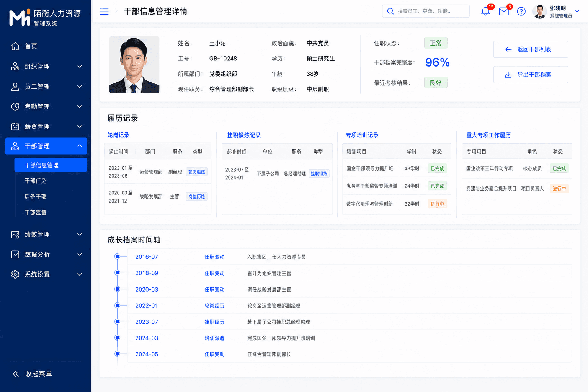Open notifications bell icon
Image resolution: width=588 pixels, height=392 pixels.
485,11
